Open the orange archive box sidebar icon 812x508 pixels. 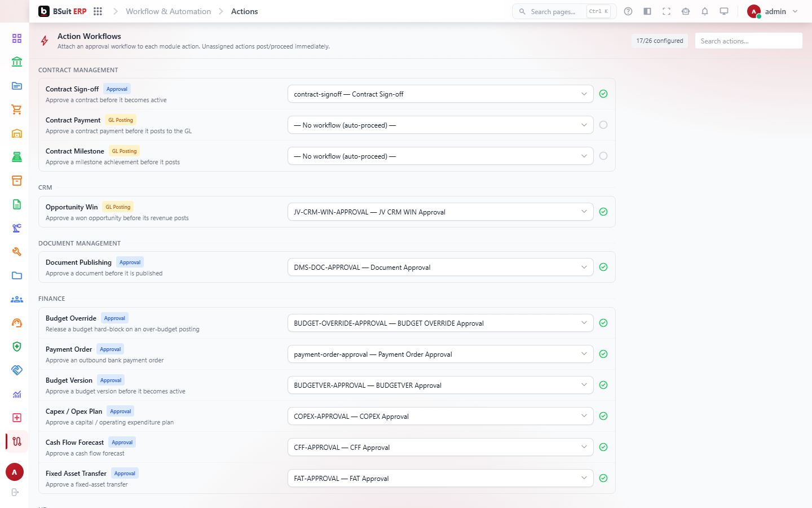[x=17, y=181]
